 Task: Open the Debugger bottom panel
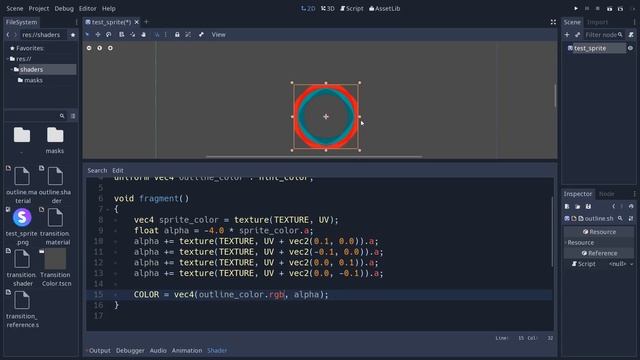(x=130, y=350)
